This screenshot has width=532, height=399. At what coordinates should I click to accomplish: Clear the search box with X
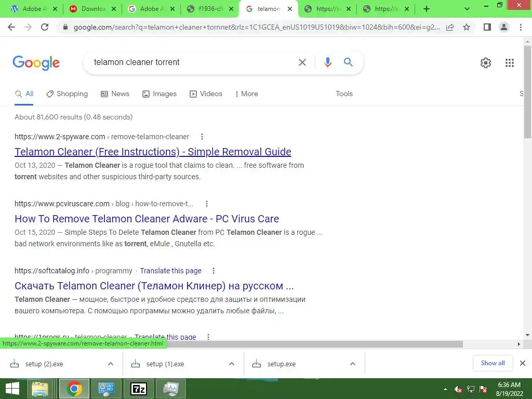(x=302, y=62)
